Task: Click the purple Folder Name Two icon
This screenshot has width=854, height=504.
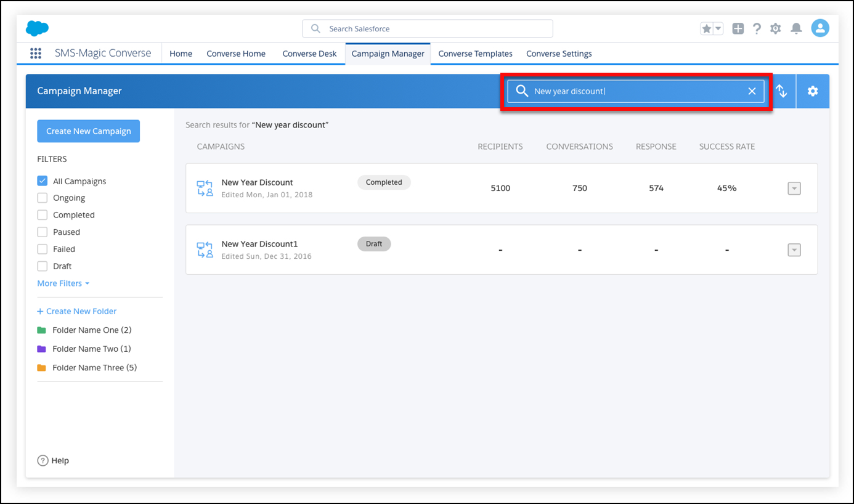Action: click(x=41, y=349)
